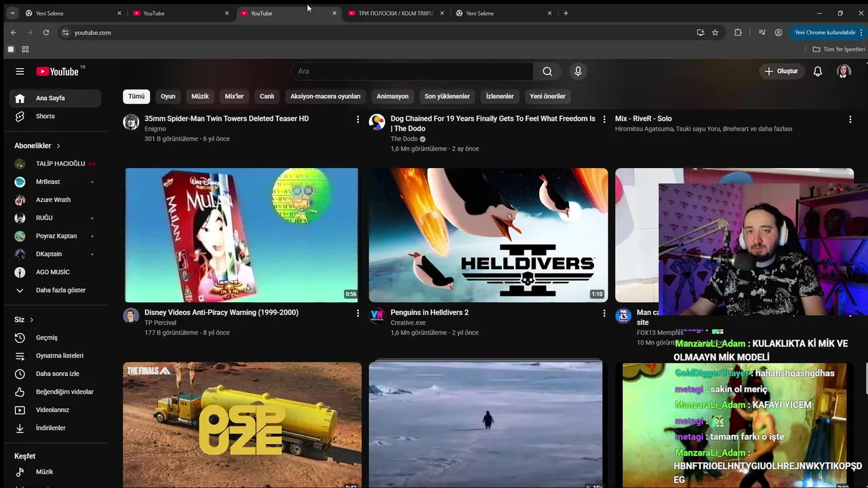Select the Mix'ler filter chip
The height and width of the screenshot is (488, 868).
click(x=234, y=96)
